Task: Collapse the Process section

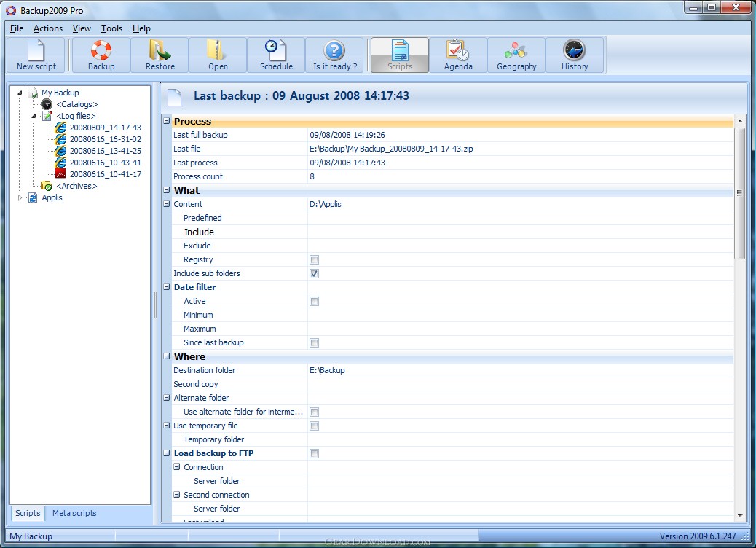Action: 166,120
